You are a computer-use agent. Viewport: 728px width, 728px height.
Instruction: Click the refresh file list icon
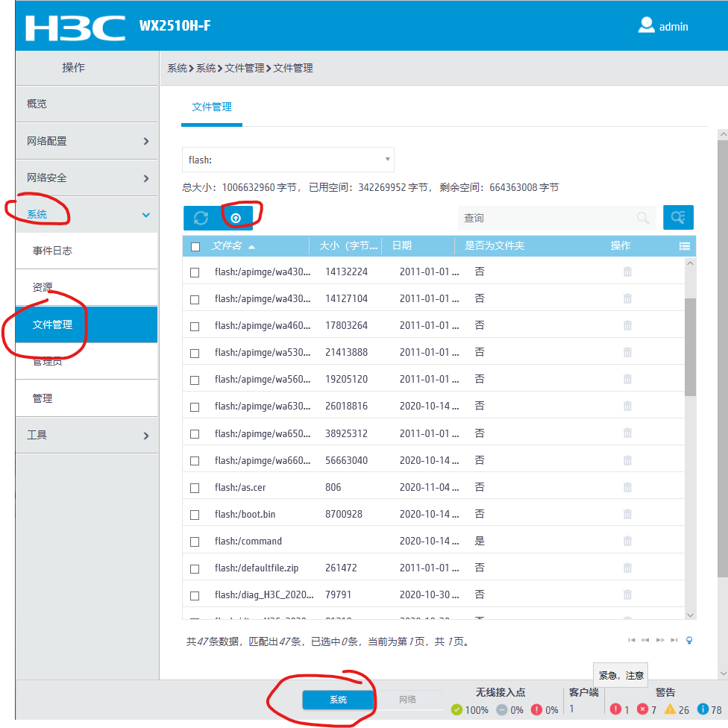[x=199, y=217]
